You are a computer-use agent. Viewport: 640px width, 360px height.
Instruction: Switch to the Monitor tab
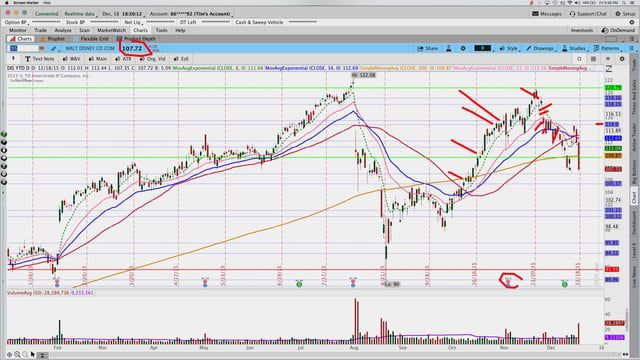18,30
